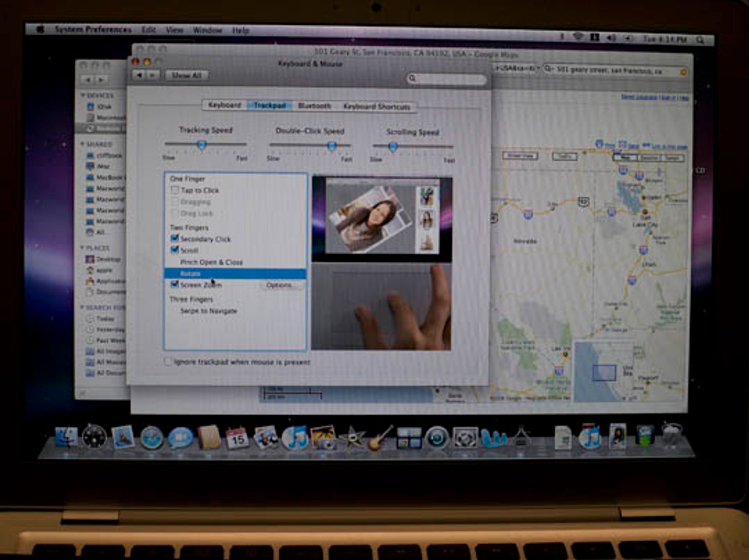Collapse the PLACES section in Finder sidebar
Image resolution: width=749 pixels, height=560 pixels.
(x=82, y=248)
